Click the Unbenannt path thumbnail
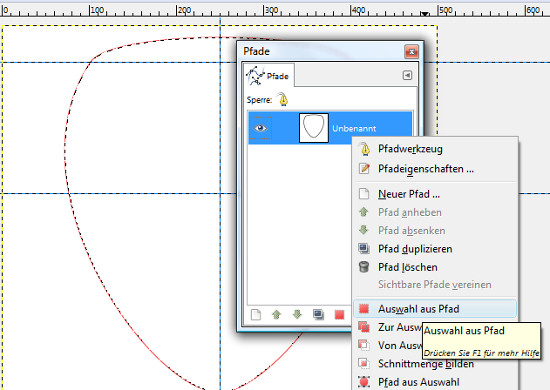 click(314, 128)
